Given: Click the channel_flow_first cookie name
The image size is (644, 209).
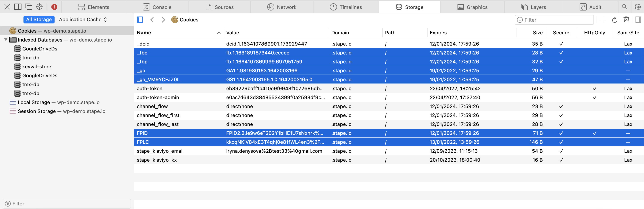Looking at the screenshot, I should click(x=158, y=115).
